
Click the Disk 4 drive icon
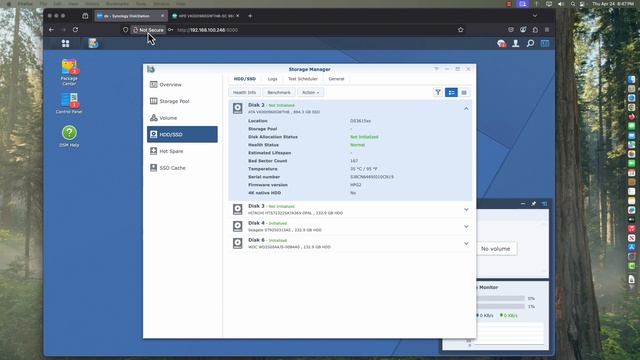click(238, 227)
